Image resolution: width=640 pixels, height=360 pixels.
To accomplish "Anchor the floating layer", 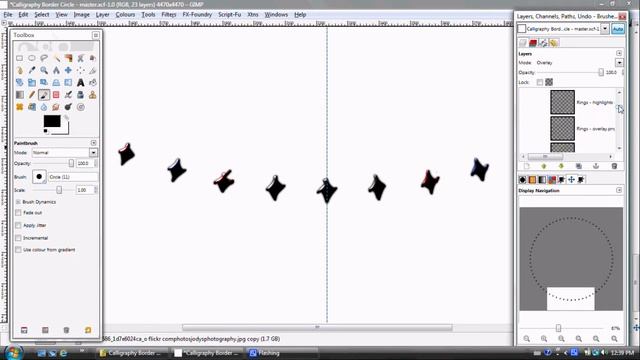I will coord(596,166).
